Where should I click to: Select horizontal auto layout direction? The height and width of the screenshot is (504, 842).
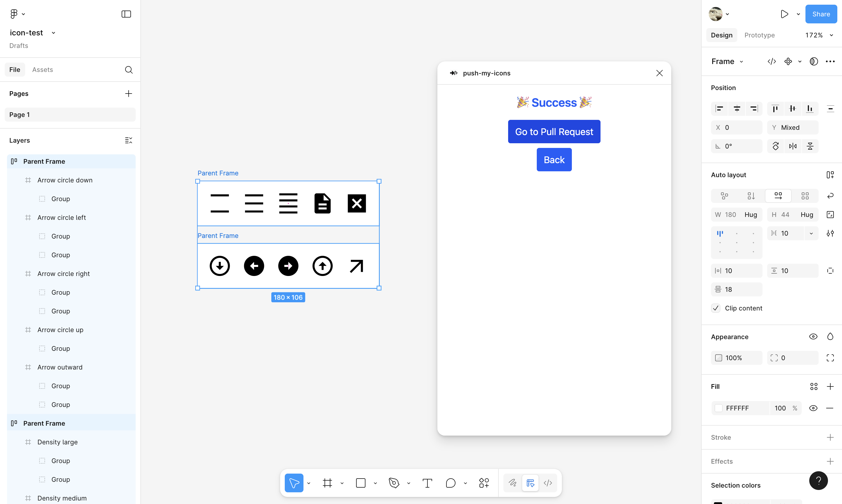click(778, 196)
